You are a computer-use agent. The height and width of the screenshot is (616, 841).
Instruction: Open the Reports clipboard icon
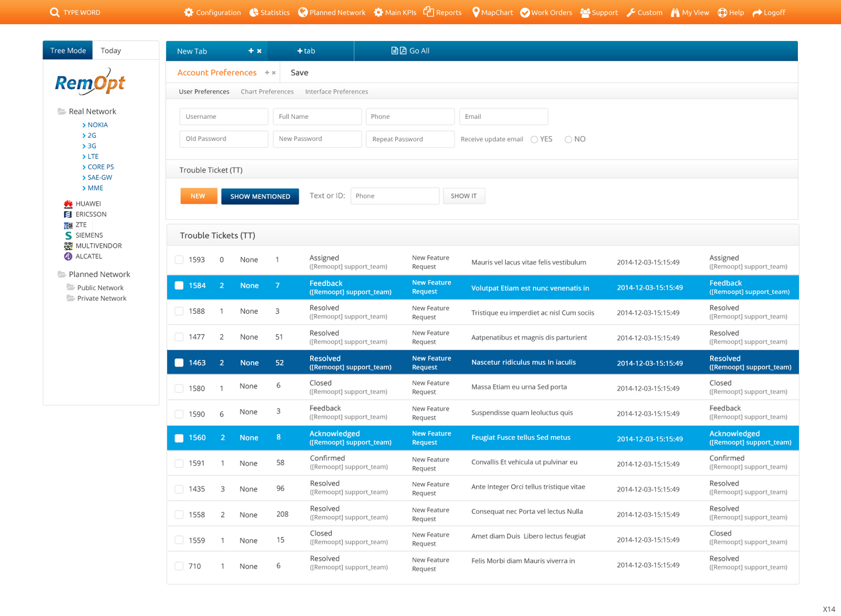pos(428,12)
